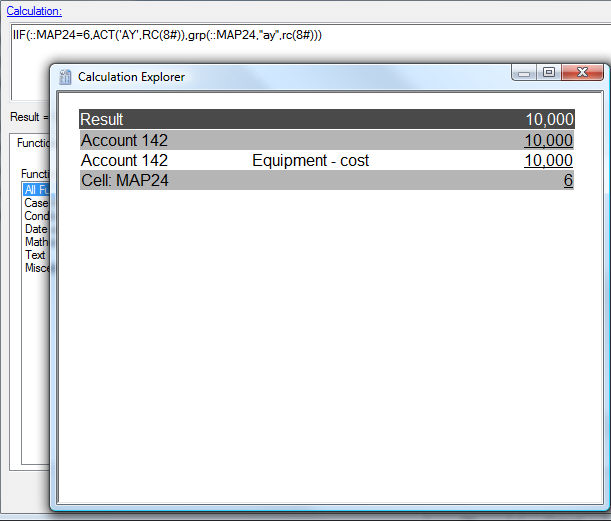Image resolution: width=611 pixels, height=521 pixels.
Task: Close the Calculation Explorer window
Action: (581, 72)
